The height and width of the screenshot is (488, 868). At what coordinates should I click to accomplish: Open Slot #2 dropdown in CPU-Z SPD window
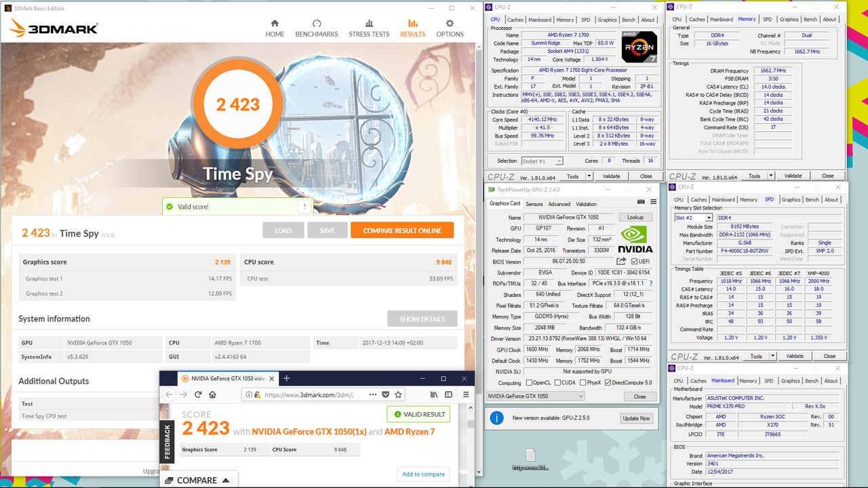(x=693, y=218)
